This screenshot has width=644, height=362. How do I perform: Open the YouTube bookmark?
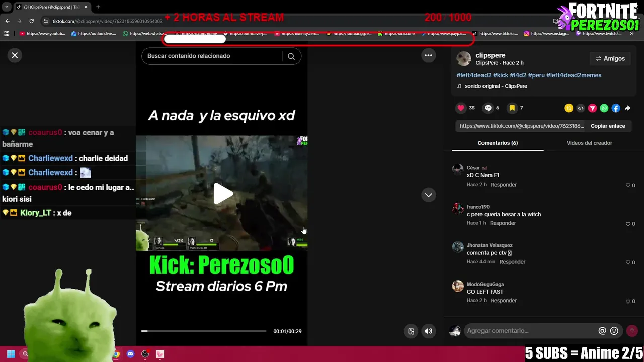click(x=43, y=34)
